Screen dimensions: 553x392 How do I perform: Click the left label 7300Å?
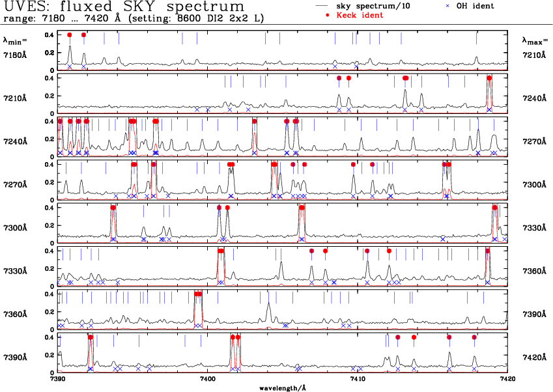pos(15,228)
